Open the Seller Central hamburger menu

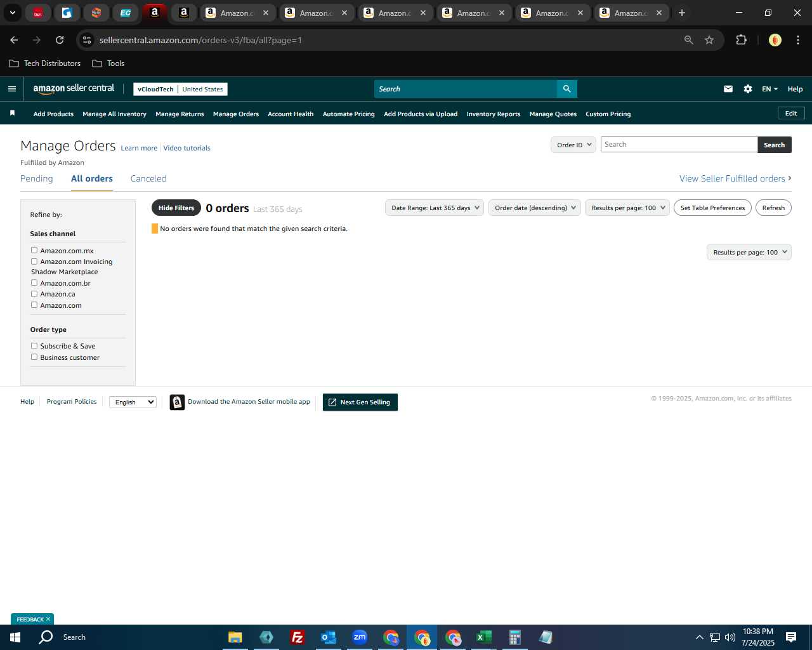[12, 89]
